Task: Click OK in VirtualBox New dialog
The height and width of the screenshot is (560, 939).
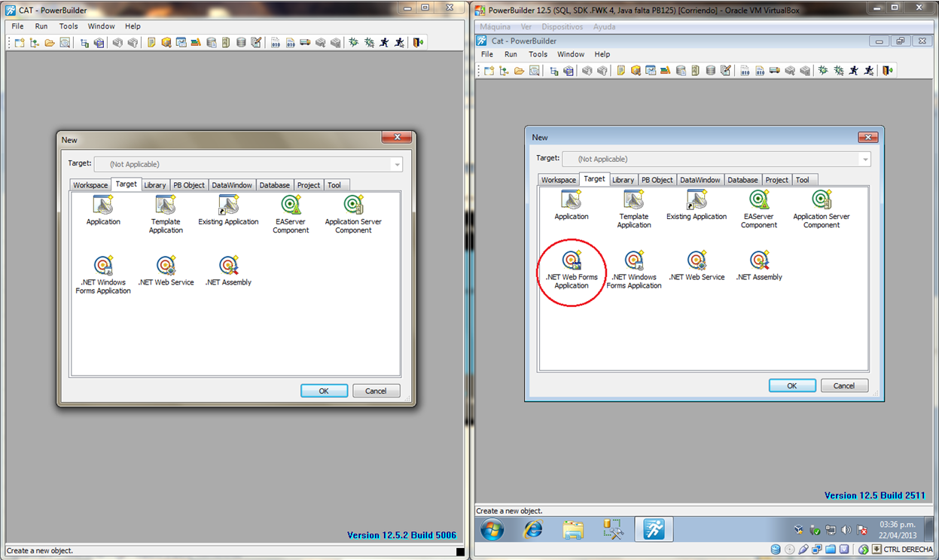Action: (x=792, y=385)
